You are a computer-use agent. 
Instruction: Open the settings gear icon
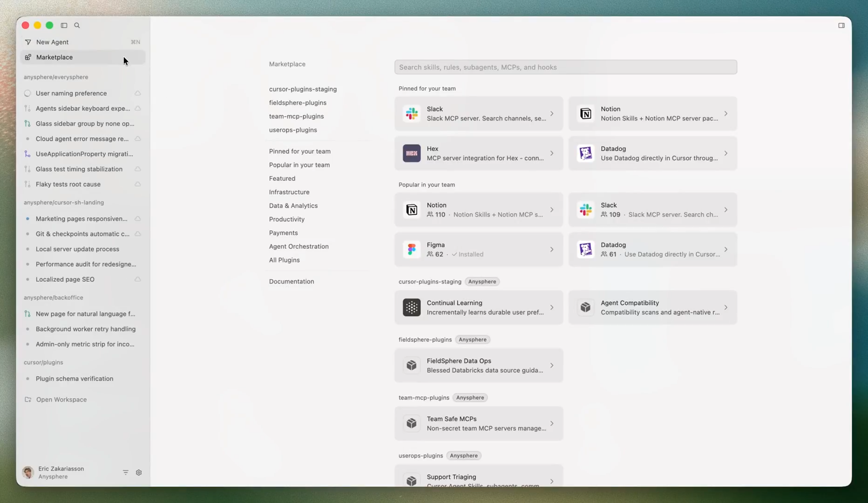click(139, 472)
